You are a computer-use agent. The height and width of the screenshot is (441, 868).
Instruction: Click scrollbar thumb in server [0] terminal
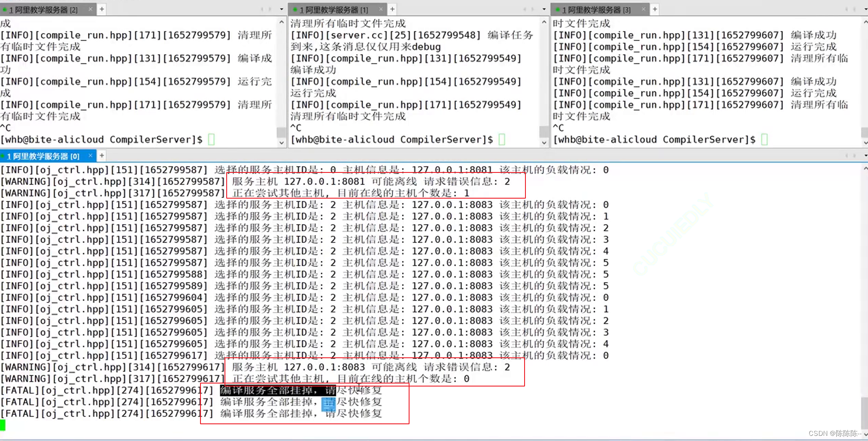[x=865, y=413]
